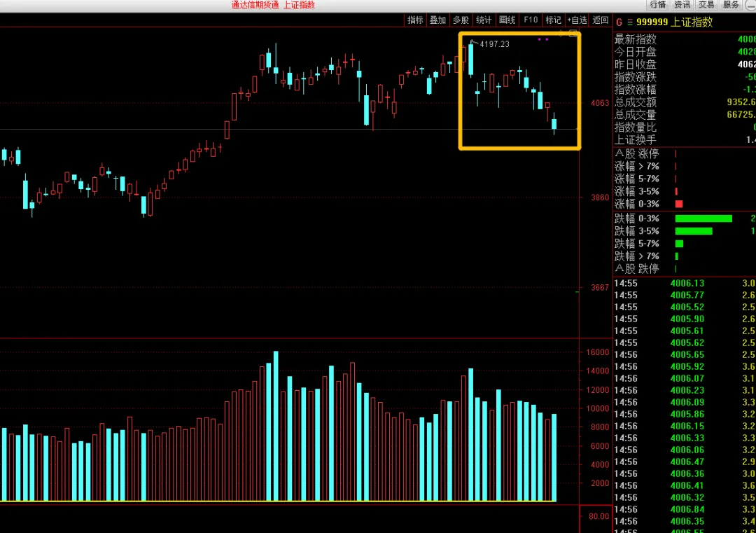Select the tick row priced 4006.47
The image size is (756, 533).
click(x=685, y=462)
